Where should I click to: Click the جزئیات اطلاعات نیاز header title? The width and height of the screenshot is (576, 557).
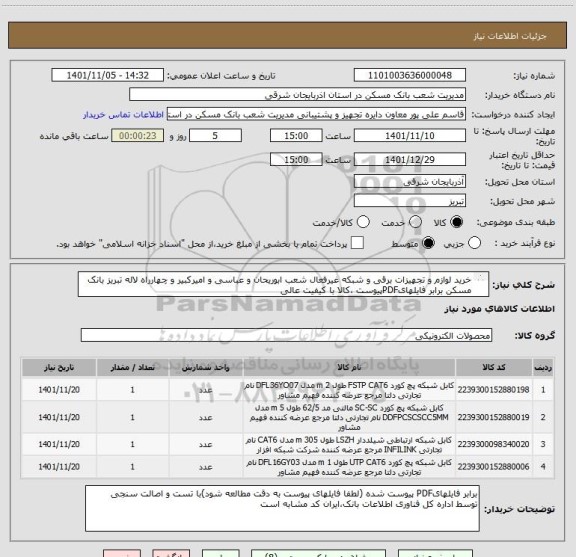point(510,36)
